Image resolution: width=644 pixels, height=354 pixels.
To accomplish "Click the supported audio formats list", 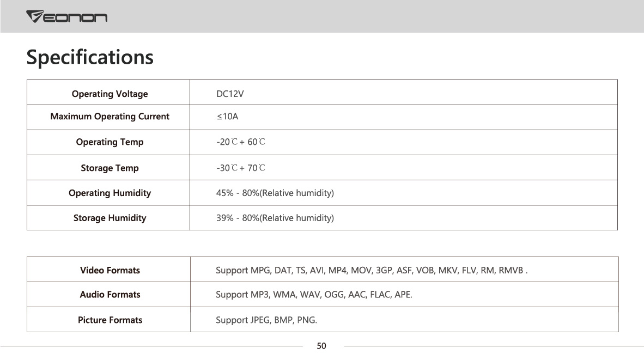I will [x=314, y=294].
